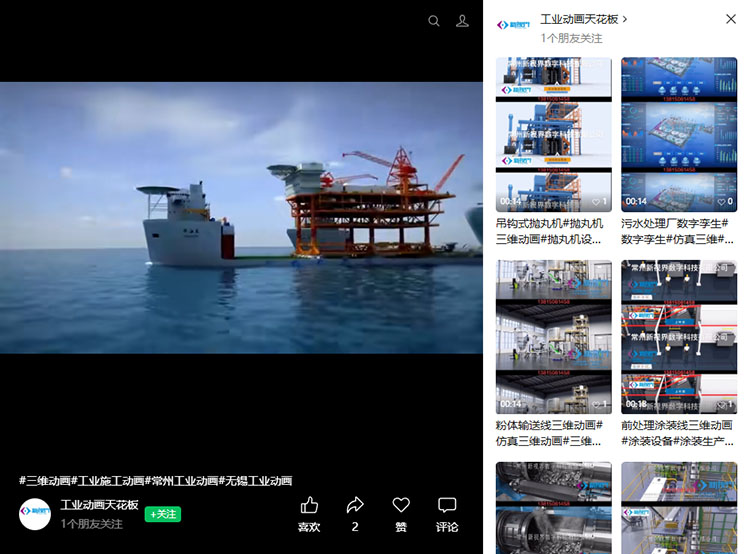Open the search magnifier icon
Image resolution: width=750 pixels, height=554 pixels.
[434, 21]
